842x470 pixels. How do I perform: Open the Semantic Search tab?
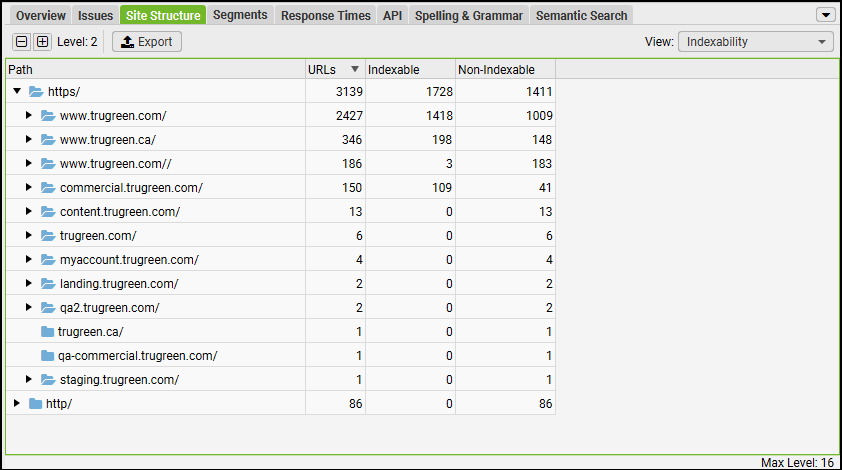click(581, 16)
